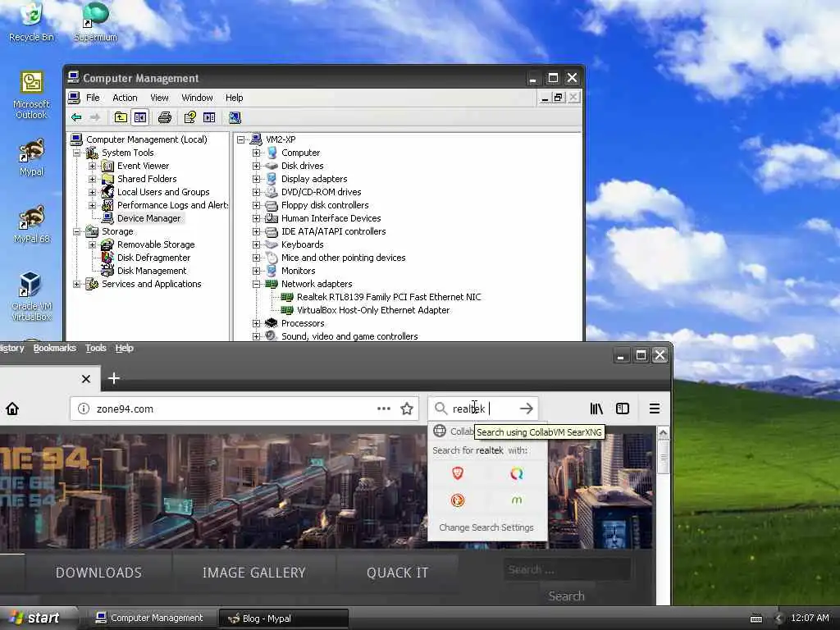This screenshot has width=840, height=630.
Task: Switch to Blog - Mypal taskbar button
Action: [x=284, y=619]
